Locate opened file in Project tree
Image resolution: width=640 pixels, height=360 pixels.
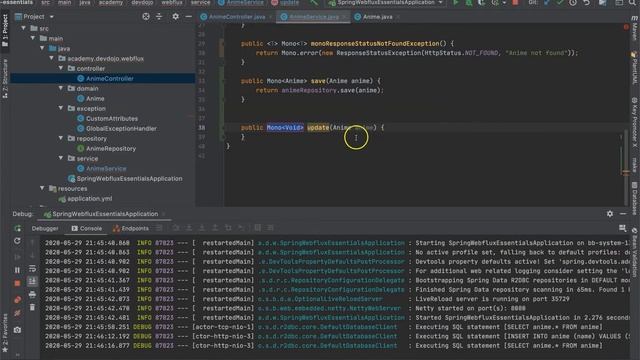tap(146, 17)
